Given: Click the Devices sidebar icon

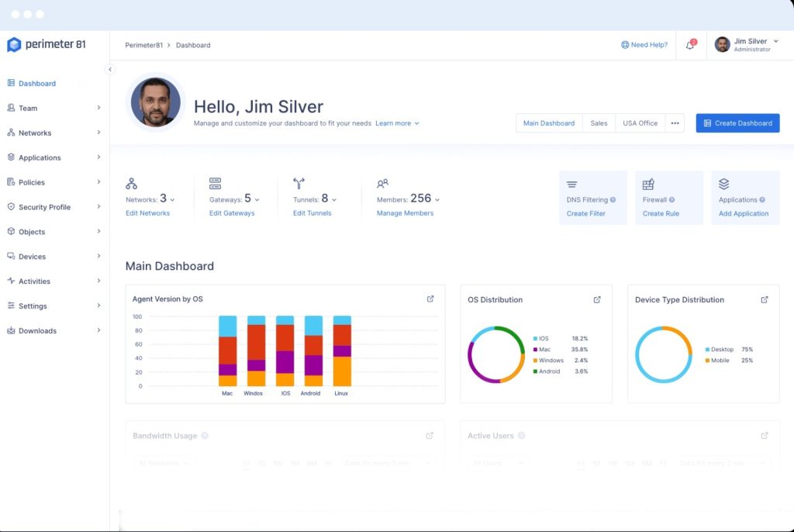Looking at the screenshot, I should pos(11,257).
